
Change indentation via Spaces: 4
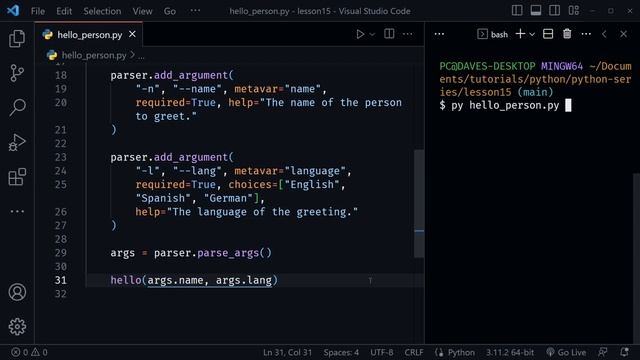tap(341, 352)
